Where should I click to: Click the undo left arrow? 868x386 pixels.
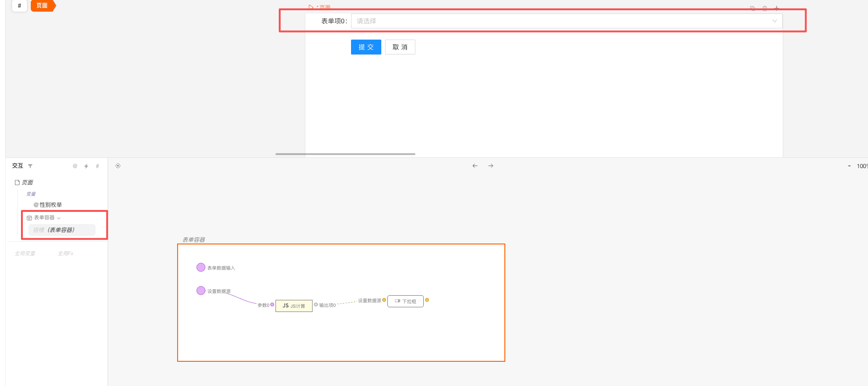tap(475, 166)
